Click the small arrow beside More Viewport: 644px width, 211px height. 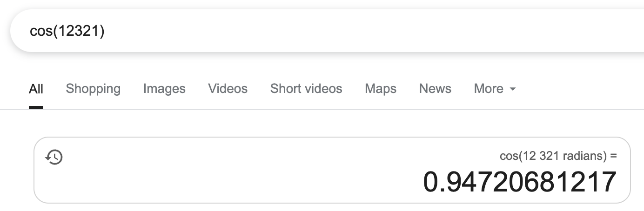[513, 89]
